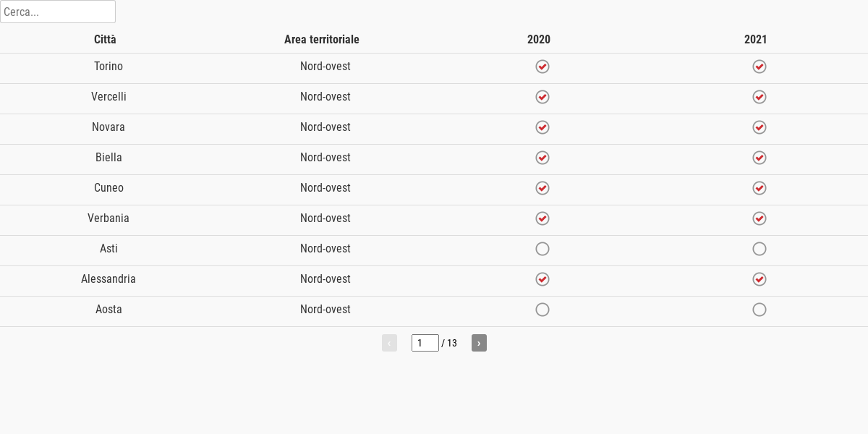Go to the next table page
Viewport: 868px width, 434px height.
[x=479, y=343]
